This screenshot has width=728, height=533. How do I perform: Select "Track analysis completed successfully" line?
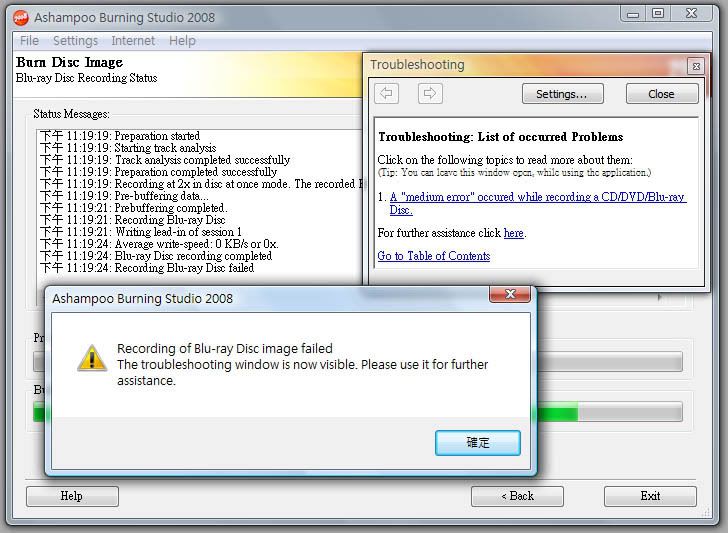pos(165,160)
